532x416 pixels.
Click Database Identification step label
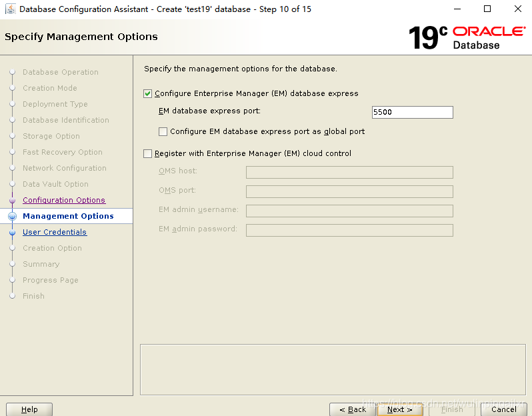[66, 120]
